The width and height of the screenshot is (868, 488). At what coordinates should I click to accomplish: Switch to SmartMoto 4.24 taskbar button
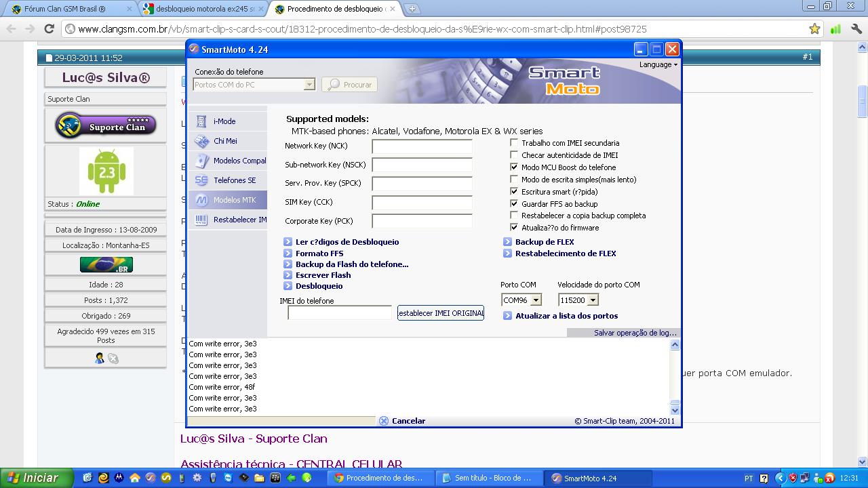pyautogui.click(x=599, y=478)
